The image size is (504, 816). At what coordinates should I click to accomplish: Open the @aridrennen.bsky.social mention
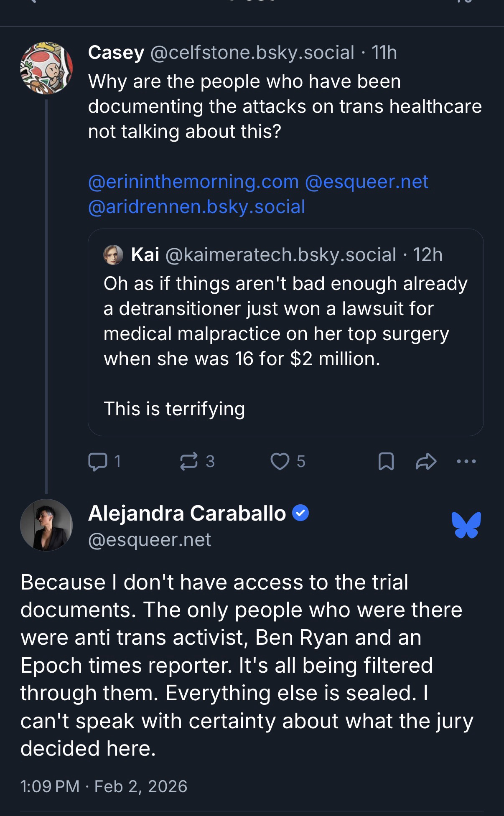(196, 207)
